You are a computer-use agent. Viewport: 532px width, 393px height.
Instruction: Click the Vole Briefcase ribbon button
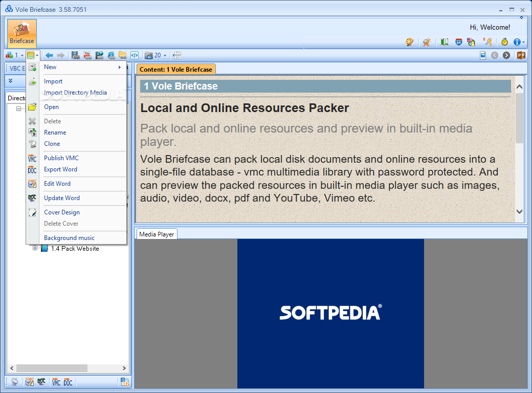coord(21,33)
